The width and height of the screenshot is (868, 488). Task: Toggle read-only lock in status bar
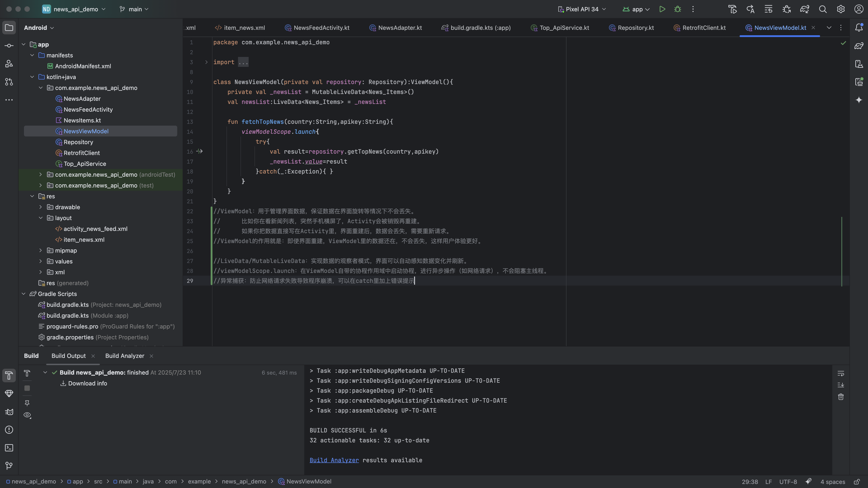point(856,482)
